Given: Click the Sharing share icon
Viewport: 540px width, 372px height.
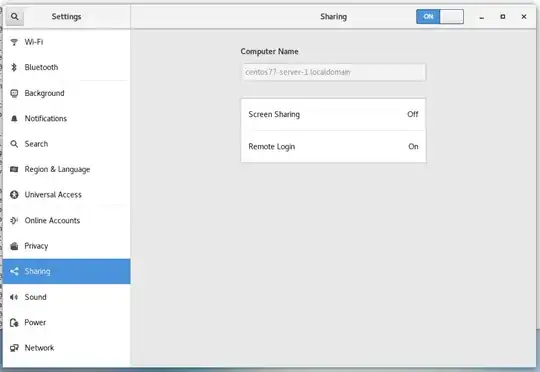Looking at the screenshot, I should click(x=14, y=271).
